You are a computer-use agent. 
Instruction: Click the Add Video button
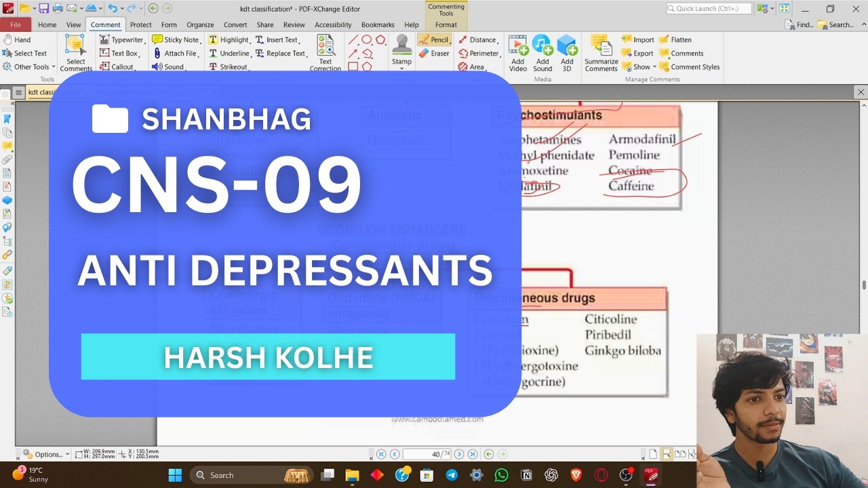tap(518, 53)
